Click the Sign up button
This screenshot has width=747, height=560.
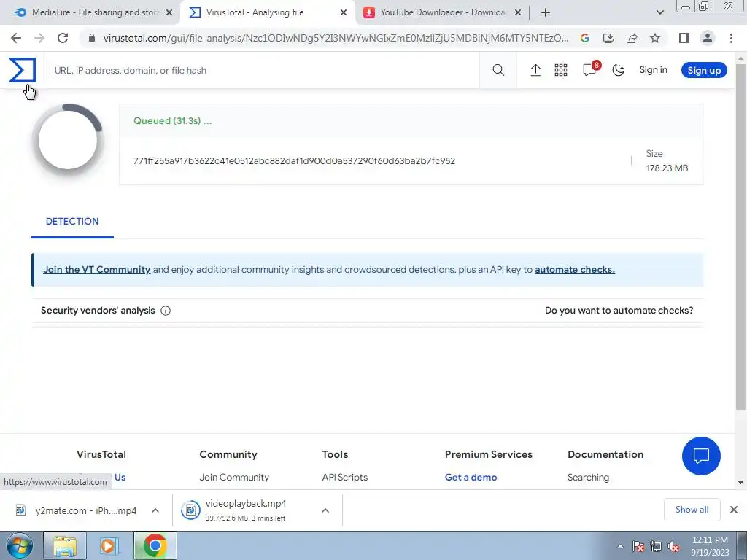click(704, 70)
